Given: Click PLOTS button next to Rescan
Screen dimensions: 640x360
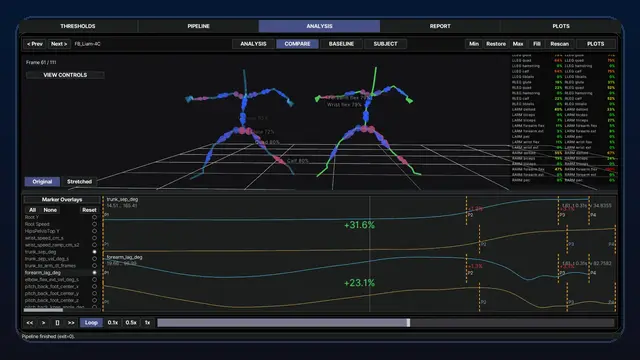Looking at the screenshot, I should [596, 44].
